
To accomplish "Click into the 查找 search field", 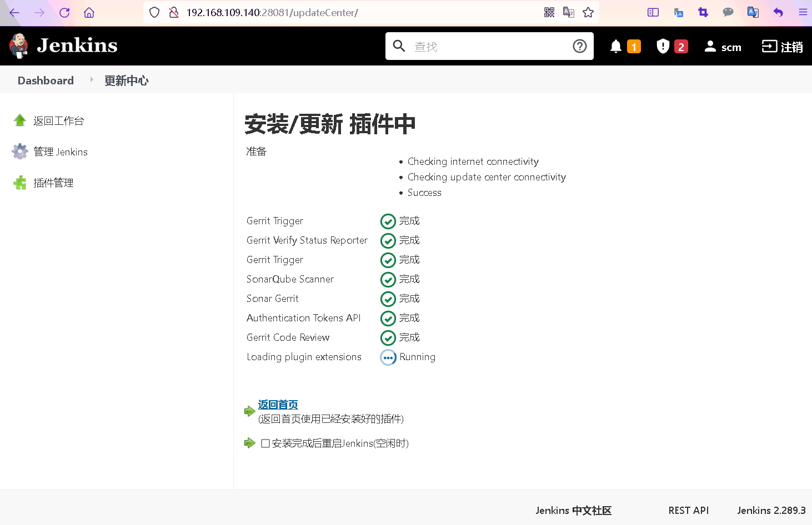I will 489,47.
